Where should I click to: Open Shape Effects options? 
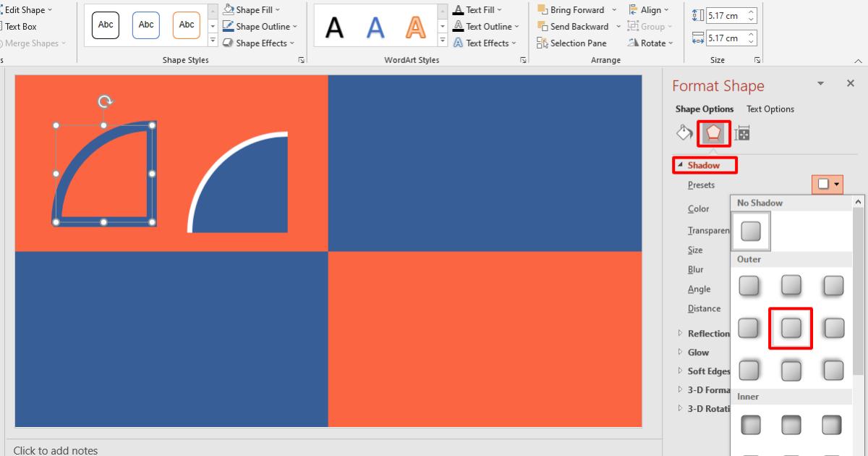tap(258, 43)
